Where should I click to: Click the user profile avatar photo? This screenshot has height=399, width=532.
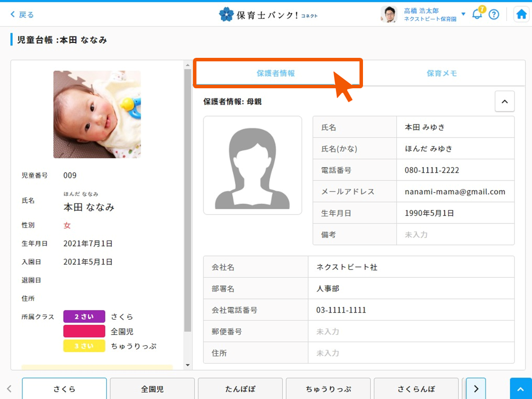tap(389, 14)
